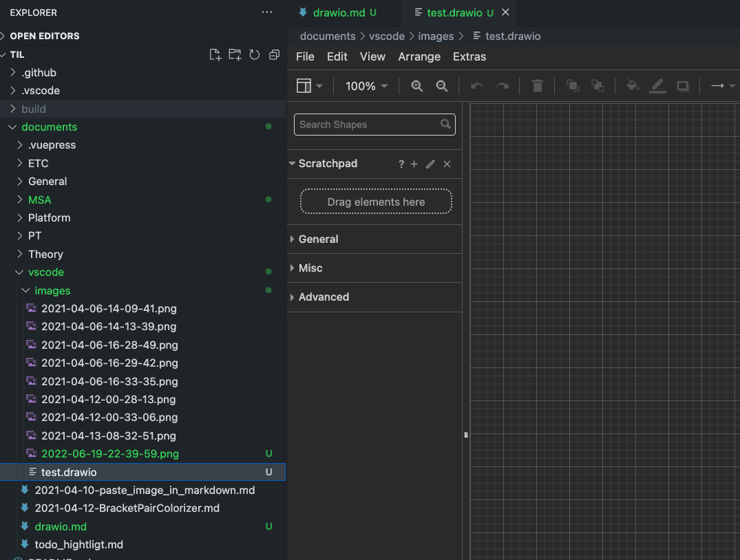Image resolution: width=740 pixels, height=560 pixels.
Task: Expand the General shapes section
Action: (x=318, y=239)
